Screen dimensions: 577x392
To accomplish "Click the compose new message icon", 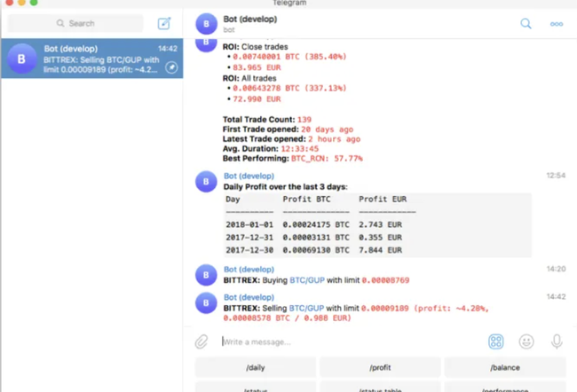I will pyautogui.click(x=164, y=24).
